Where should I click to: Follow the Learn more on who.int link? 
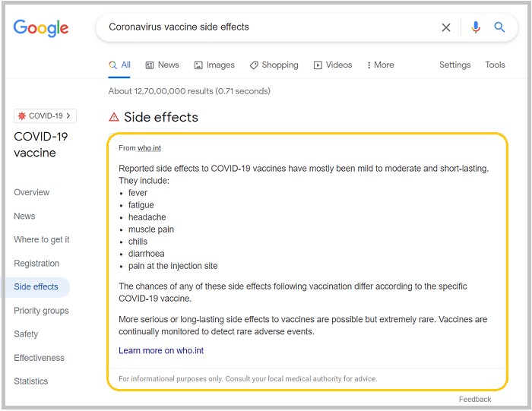pos(161,351)
